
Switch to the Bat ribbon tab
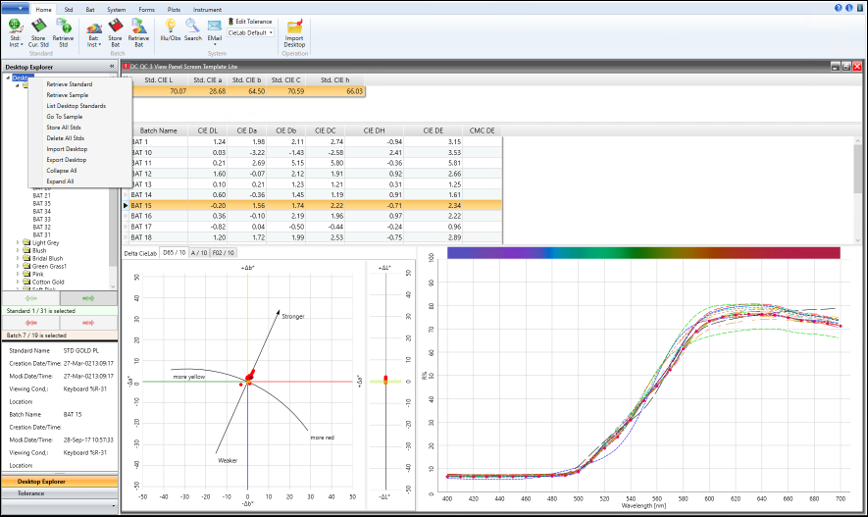[x=90, y=9]
